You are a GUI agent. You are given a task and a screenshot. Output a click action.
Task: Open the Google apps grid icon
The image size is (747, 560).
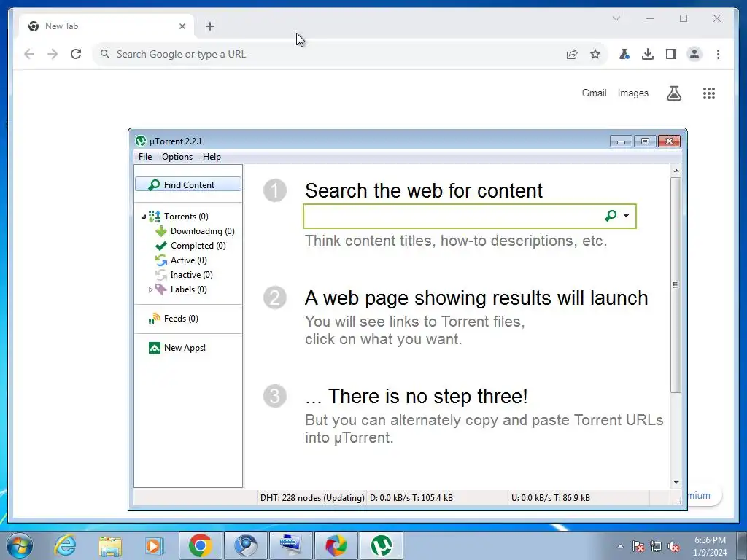click(709, 93)
